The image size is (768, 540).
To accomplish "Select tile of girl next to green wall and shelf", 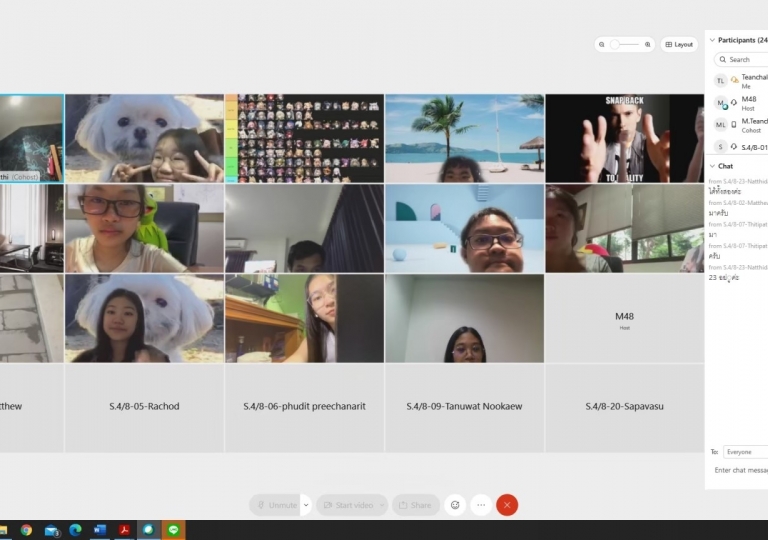I will 305,319.
